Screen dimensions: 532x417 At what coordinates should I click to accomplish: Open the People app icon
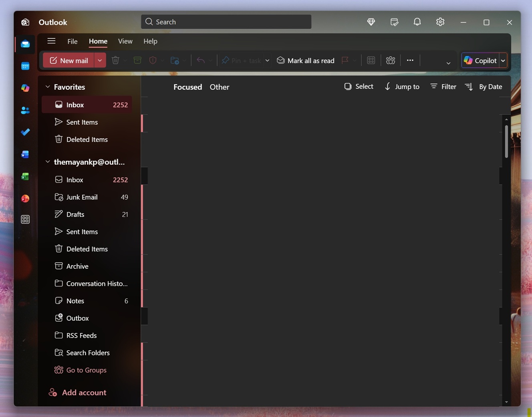point(25,110)
